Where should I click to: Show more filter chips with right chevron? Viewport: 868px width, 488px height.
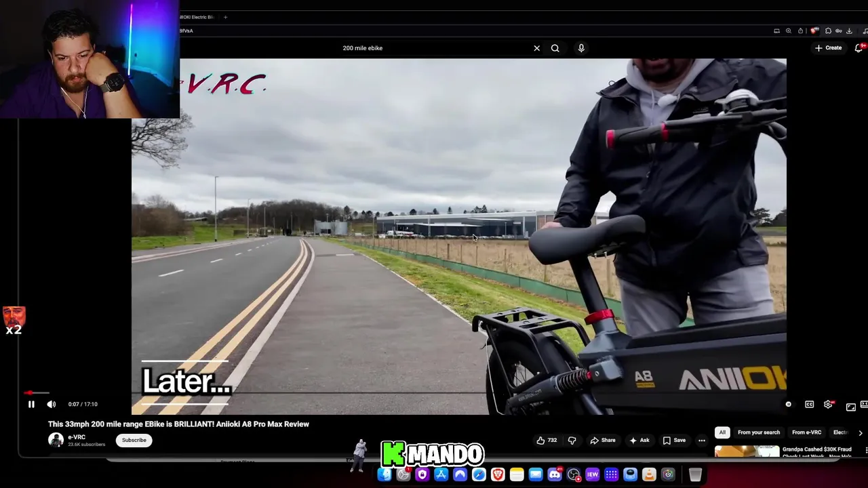861,432
